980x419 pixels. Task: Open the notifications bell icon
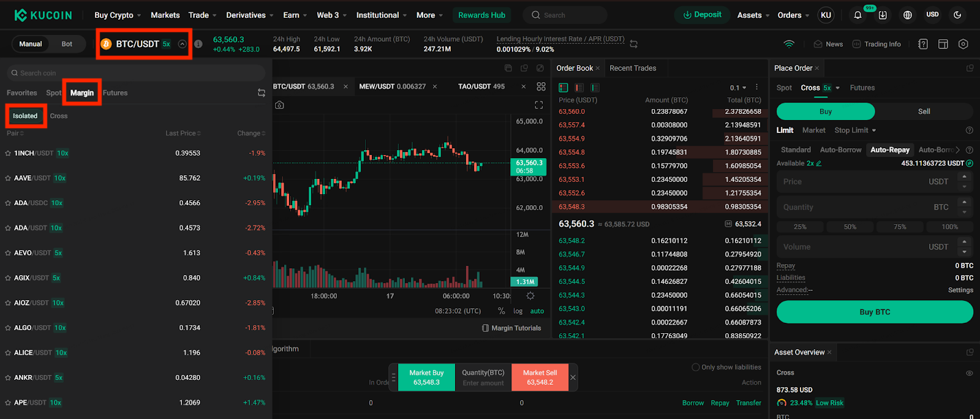coord(858,15)
